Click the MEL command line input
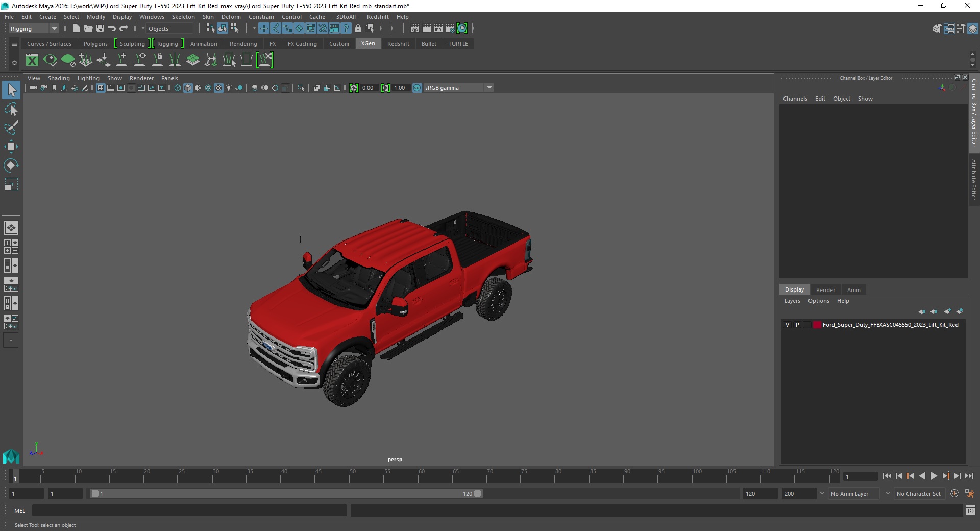This screenshot has width=980, height=531. click(x=190, y=511)
